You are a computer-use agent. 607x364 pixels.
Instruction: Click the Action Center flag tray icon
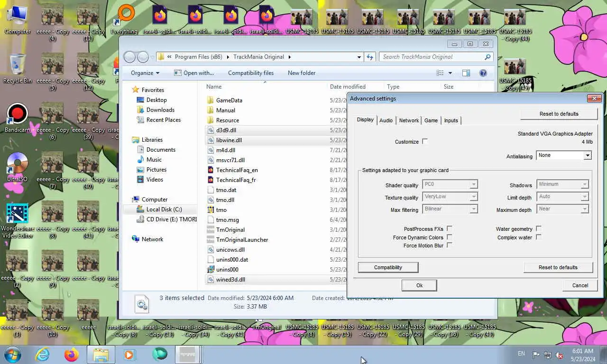(x=536, y=355)
